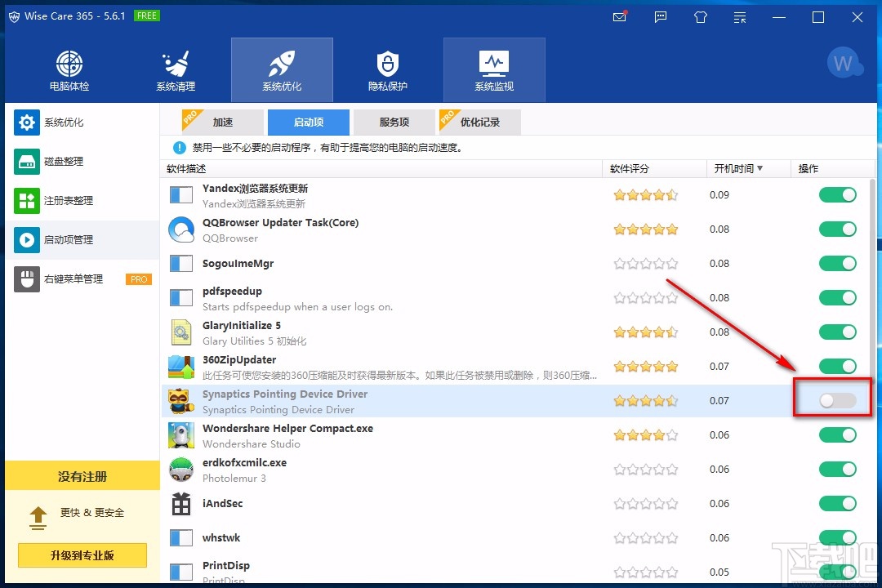Disable the GlaryInitialize 5 toggle
The height and width of the screenshot is (588, 882).
point(838,332)
